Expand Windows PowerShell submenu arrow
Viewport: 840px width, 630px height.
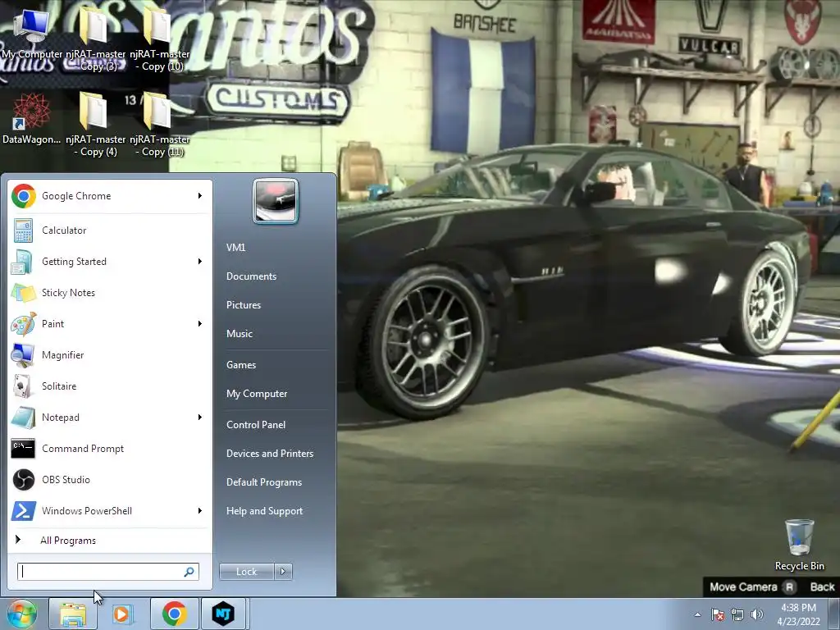coord(200,510)
